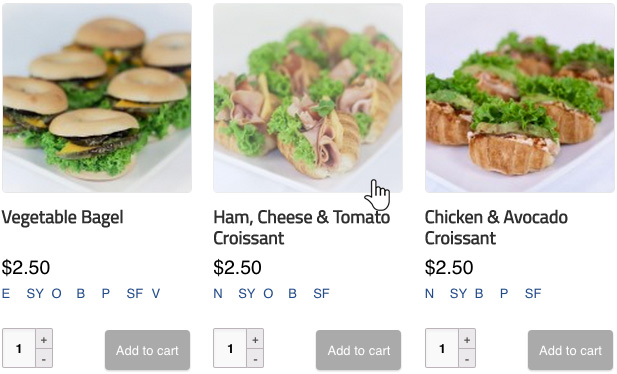617x374 pixels.
Task: Click the N tag under Ham Croissant
Action: pos(218,293)
